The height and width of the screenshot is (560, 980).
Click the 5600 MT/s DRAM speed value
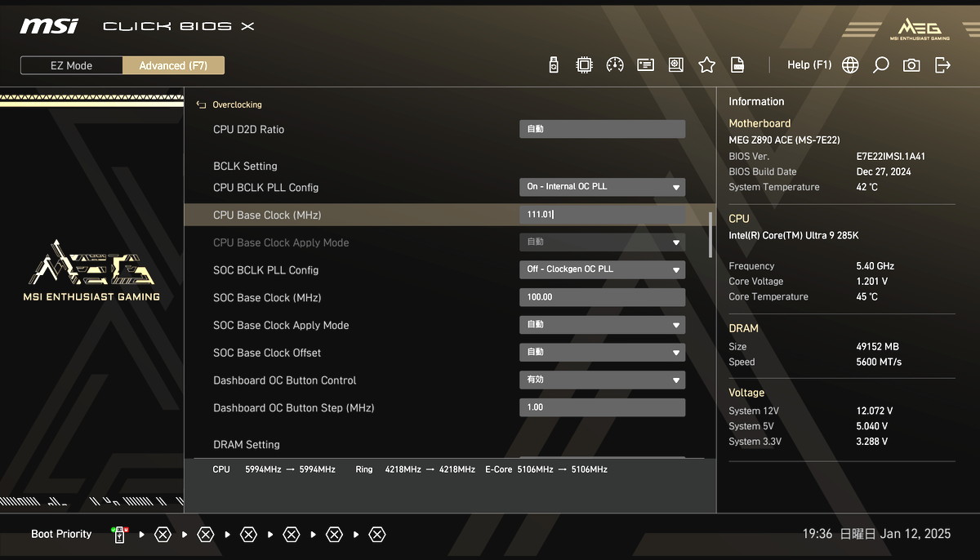click(x=879, y=362)
